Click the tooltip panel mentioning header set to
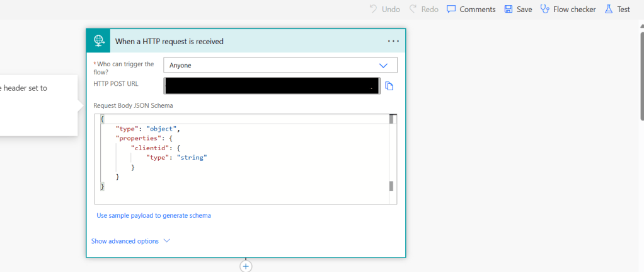The width and height of the screenshot is (644, 272). pyautogui.click(x=38, y=104)
